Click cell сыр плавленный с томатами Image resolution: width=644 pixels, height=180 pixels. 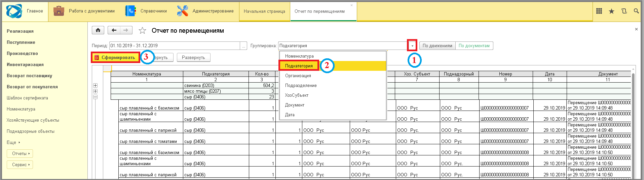151,139
